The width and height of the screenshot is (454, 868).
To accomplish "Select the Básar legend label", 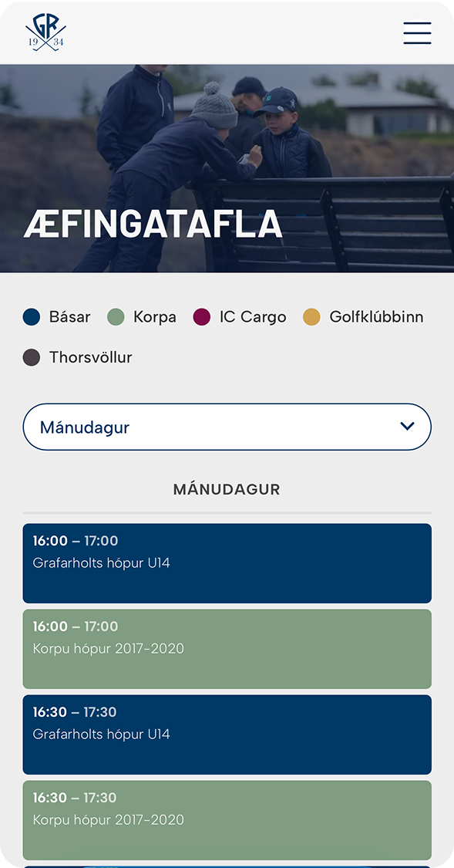I will pyautogui.click(x=69, y=317).
